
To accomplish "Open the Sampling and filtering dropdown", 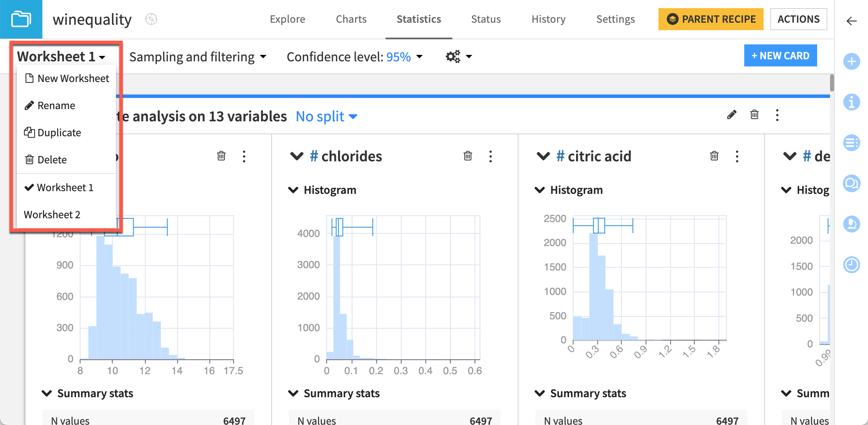I will point(196,56).
